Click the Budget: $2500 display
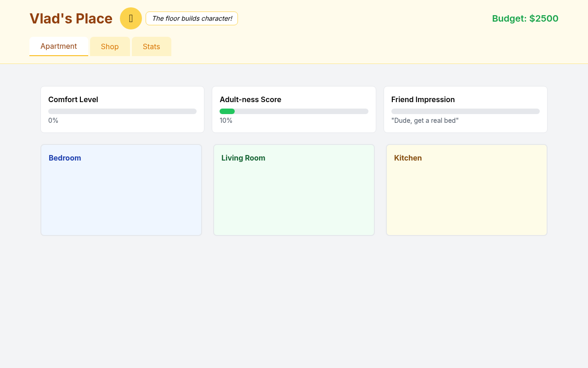Viewport: 588px width, 368px height. coord(525,19)
